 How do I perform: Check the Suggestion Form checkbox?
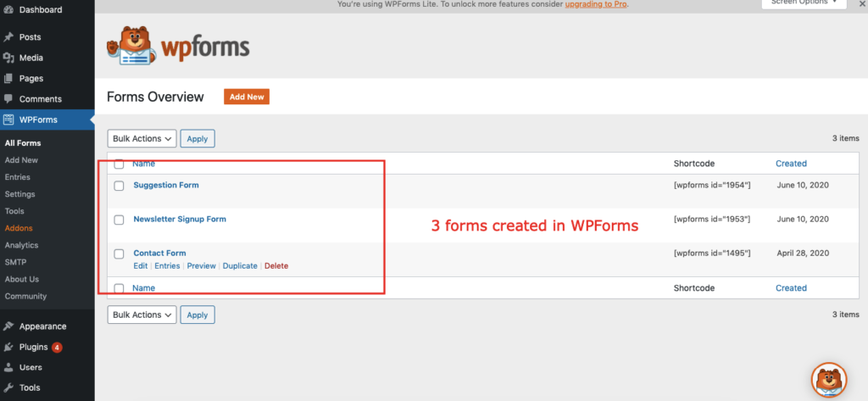[x=119, y=187]
